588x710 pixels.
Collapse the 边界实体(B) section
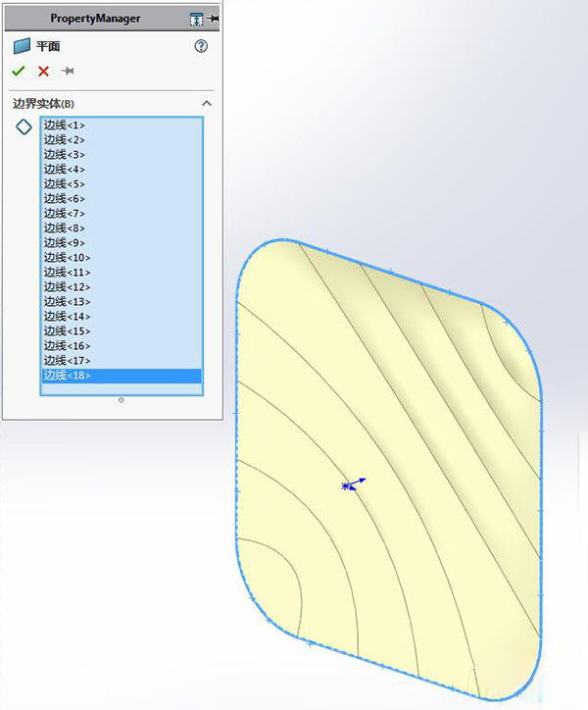point(207,104)
